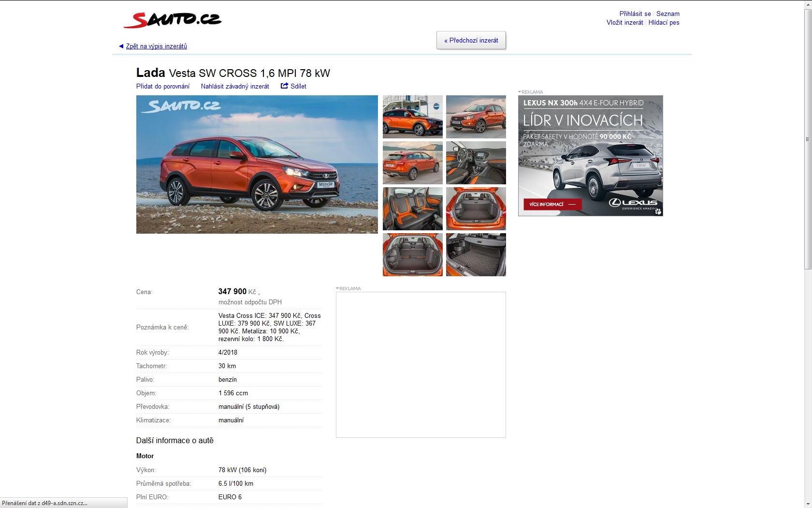Click the Sauto.cz logo

(173, 20)
